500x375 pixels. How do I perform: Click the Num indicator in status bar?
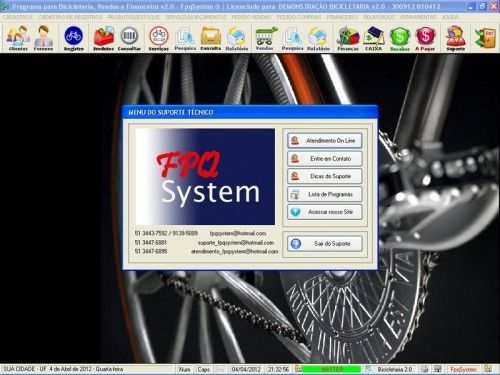(x=184, y=369)
